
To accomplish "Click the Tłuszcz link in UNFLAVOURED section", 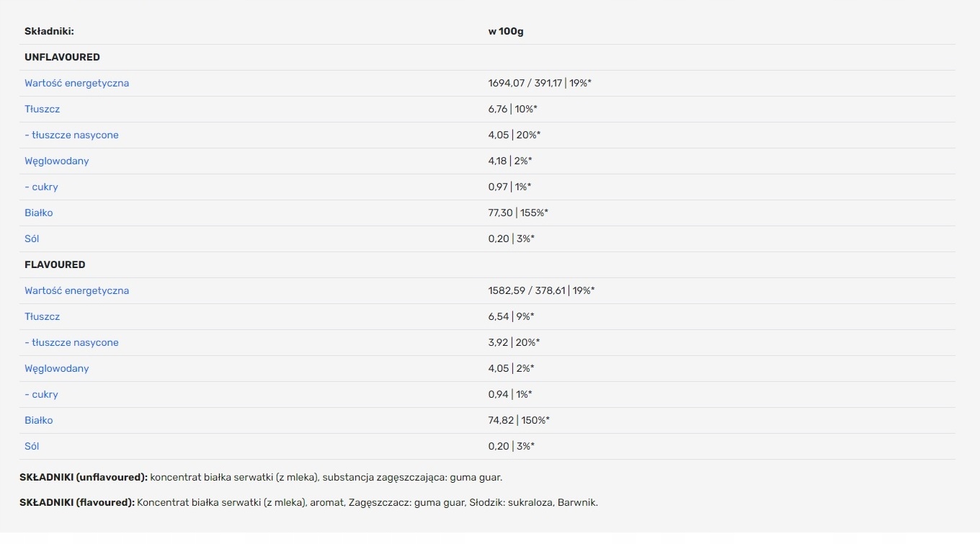I will pos(42,109).
